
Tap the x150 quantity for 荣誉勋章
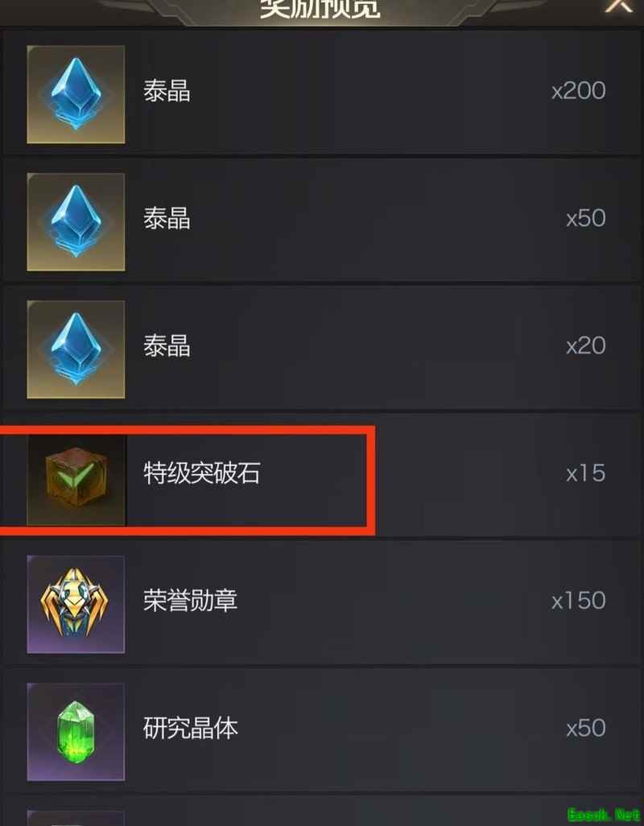(x=579, y=601)
